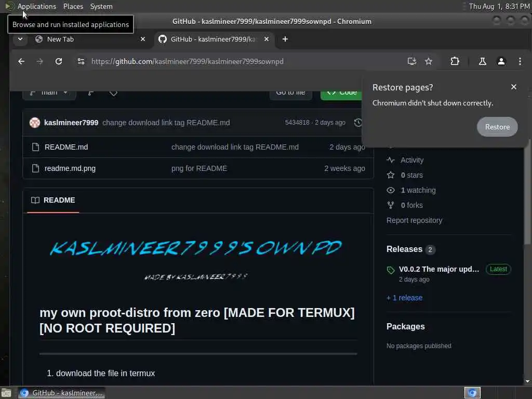Open the profile avatar button

point(501,61)
